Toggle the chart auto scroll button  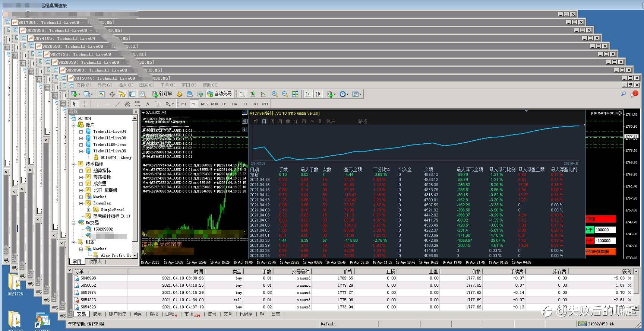[307, 94]
